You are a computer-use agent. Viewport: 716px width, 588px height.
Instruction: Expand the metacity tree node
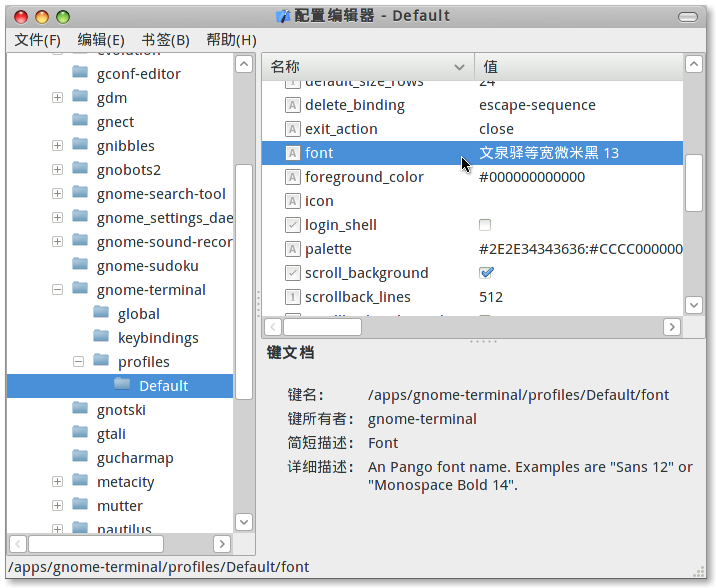[x=57, y=482]
